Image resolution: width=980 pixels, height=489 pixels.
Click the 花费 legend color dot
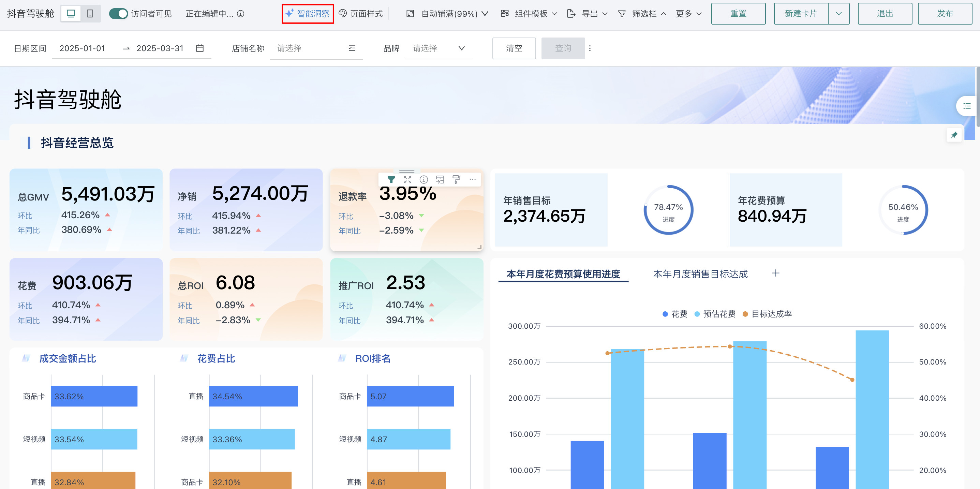pos(665,314)
